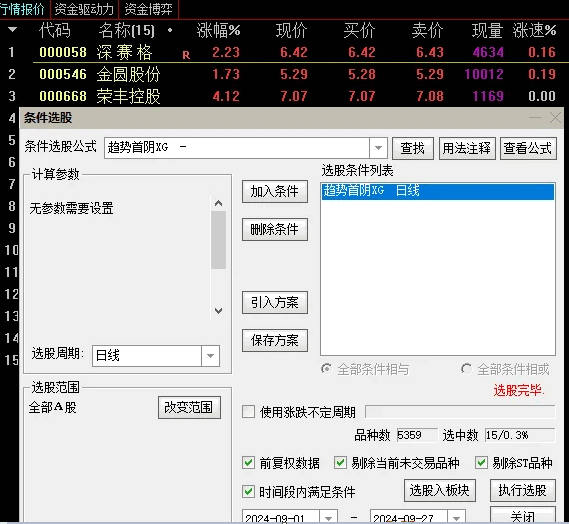Click the parameter panel scrollbar thumb
The width and height of the screenshot is (569, 524).
coord(218,240)
